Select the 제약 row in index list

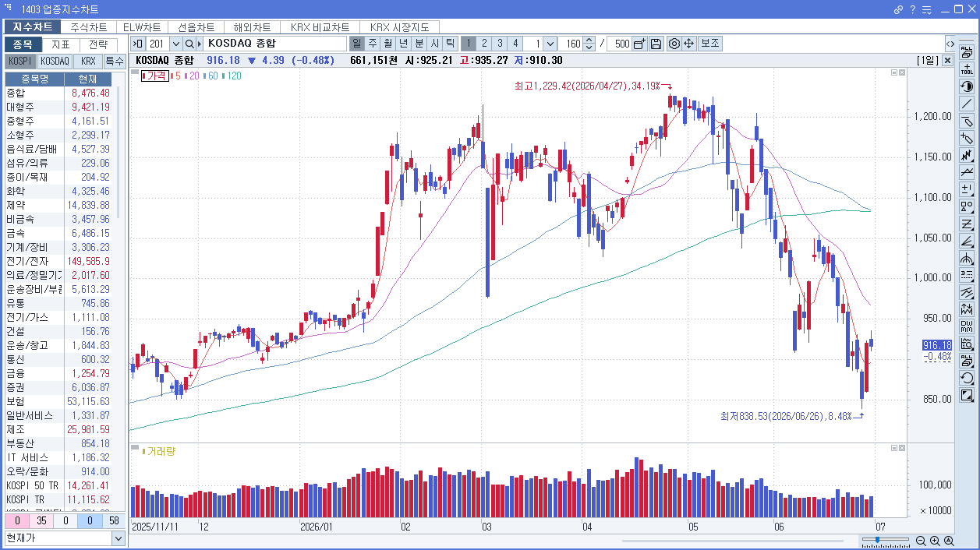coord(58,205)
